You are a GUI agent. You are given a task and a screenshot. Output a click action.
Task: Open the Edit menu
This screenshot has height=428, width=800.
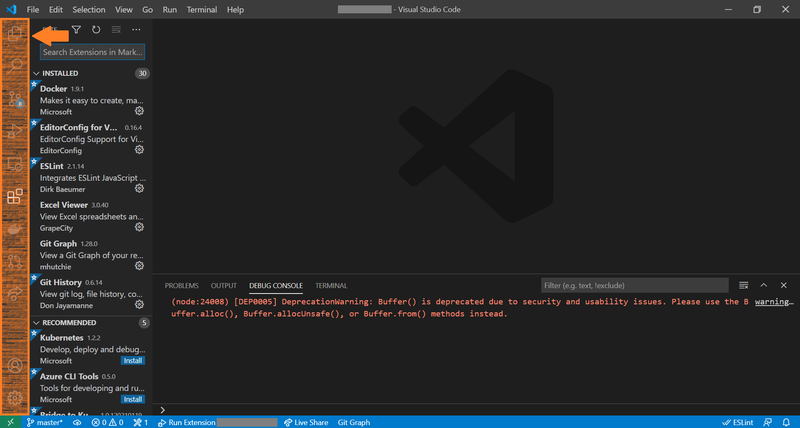coord(56,9)
